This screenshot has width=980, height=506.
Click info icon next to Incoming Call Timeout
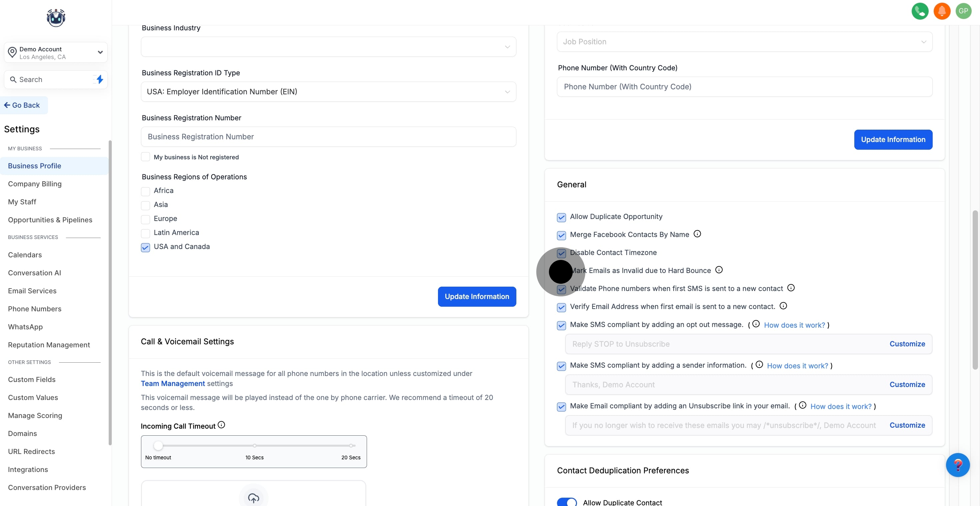click(x=221, y=425)
